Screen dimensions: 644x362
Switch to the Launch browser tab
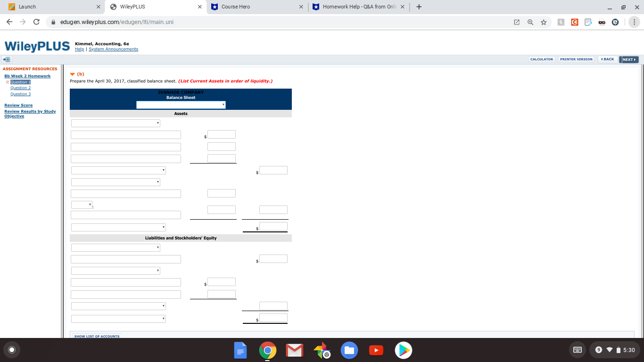click(52, 7)
